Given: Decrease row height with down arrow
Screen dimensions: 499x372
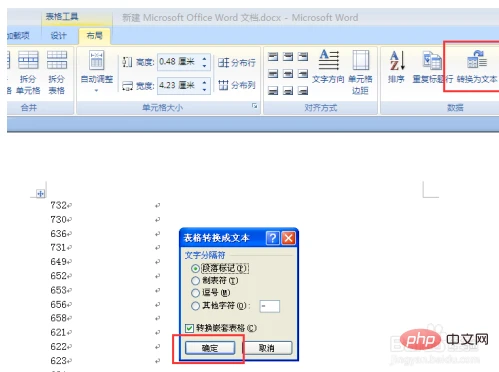Looking at the screenshot, I should (204, 65).
